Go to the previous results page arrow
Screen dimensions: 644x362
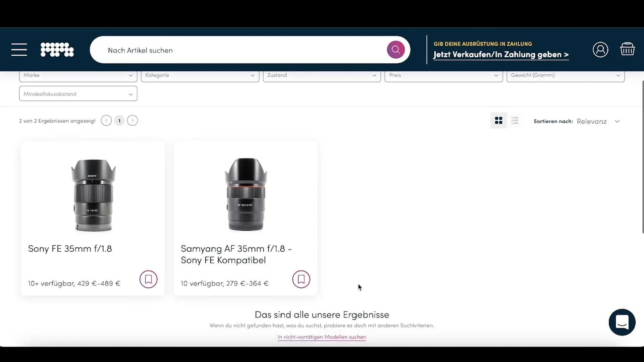pos(106,121)
